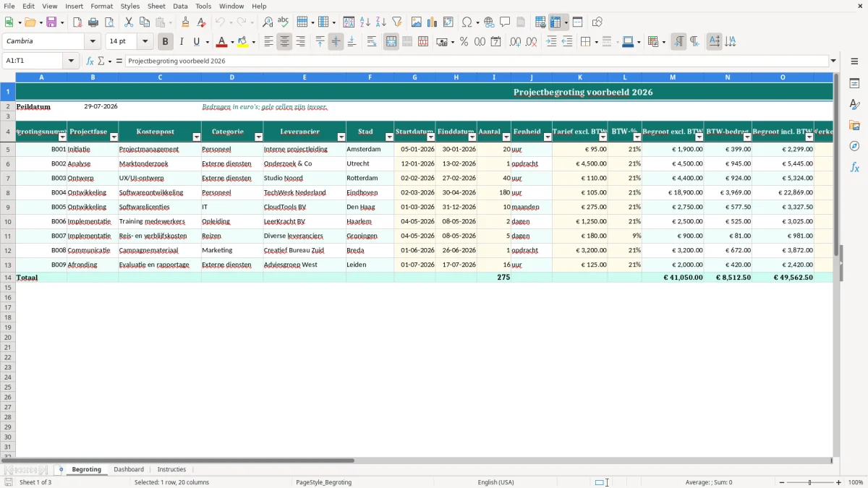Increase indent icon in formatting toolbar

point(551,42)
